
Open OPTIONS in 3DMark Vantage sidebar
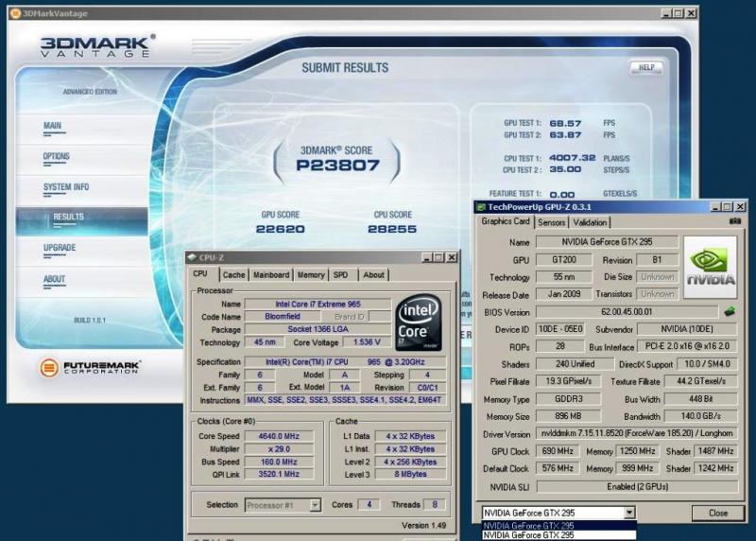[57, 156]
